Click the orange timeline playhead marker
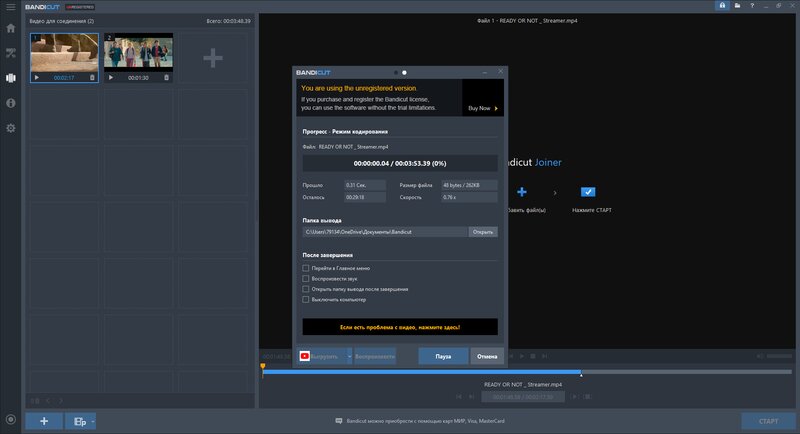 [263, 367]
